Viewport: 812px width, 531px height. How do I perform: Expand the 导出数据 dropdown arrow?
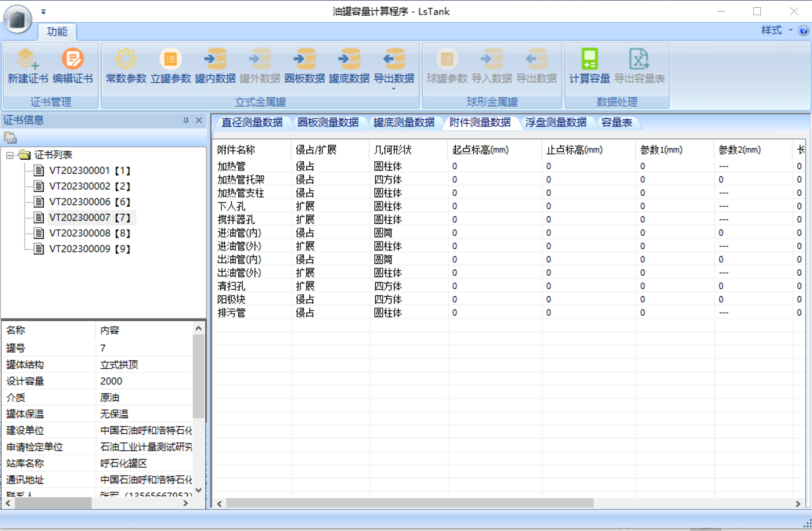[x=394, y=89]
